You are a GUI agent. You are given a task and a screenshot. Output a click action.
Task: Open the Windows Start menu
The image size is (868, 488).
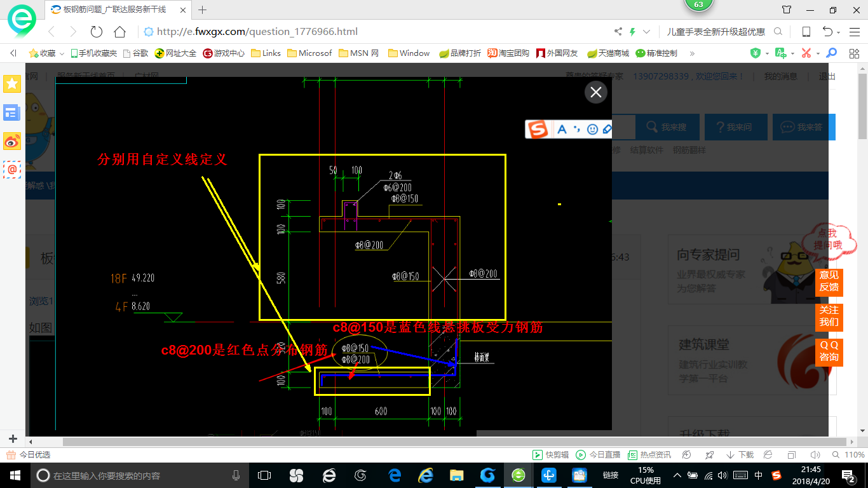point(15,475)
